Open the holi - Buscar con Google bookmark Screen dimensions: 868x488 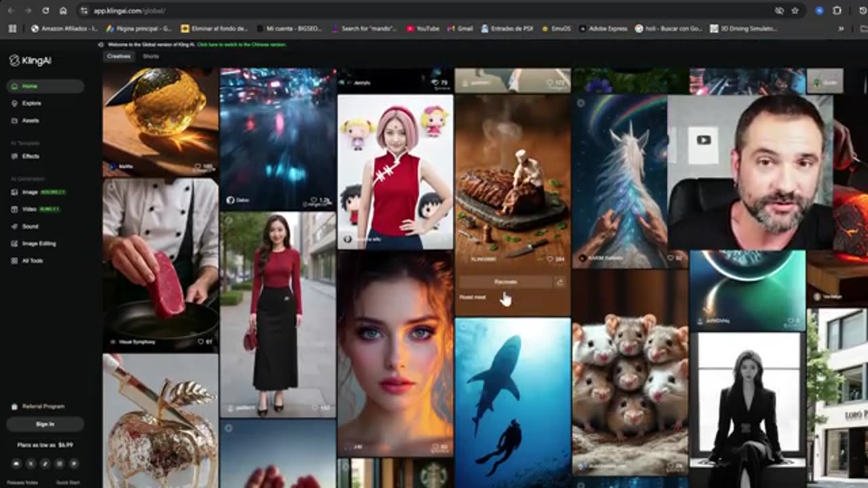[x=669, y=28]
